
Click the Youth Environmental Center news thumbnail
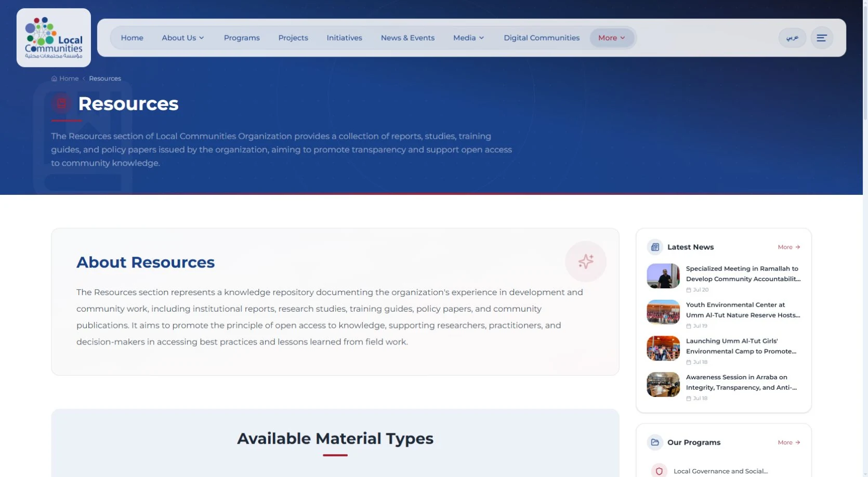[663, 312]
